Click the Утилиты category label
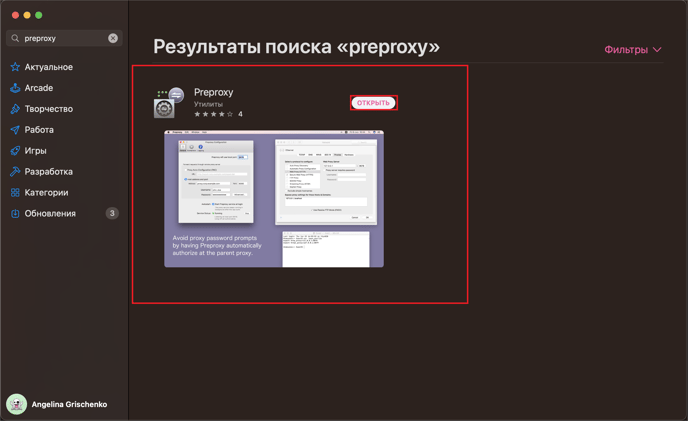 click(x=208, y=104)
